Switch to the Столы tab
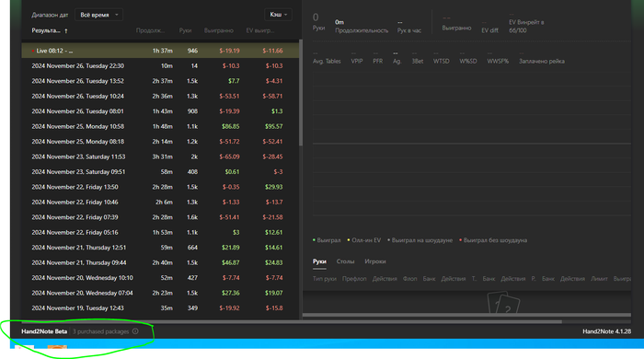Viewport: 644px width, 359px height. (345, 261)
